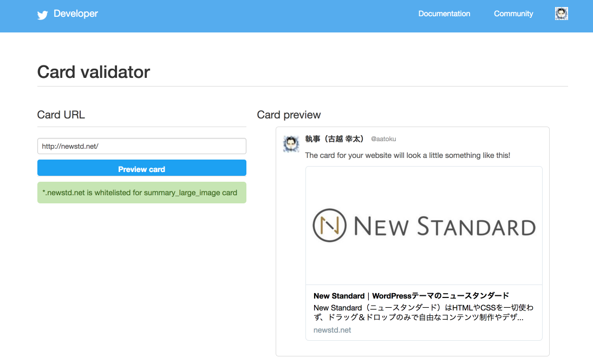Click the tweet author's profile picture

click(x=291, y=144)
